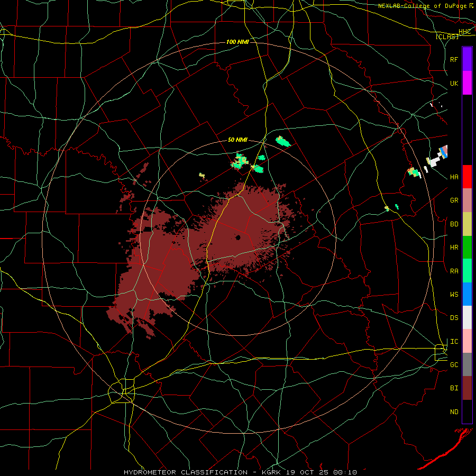
Task: Select the BD yellow legend swatch
Action: 467,224
